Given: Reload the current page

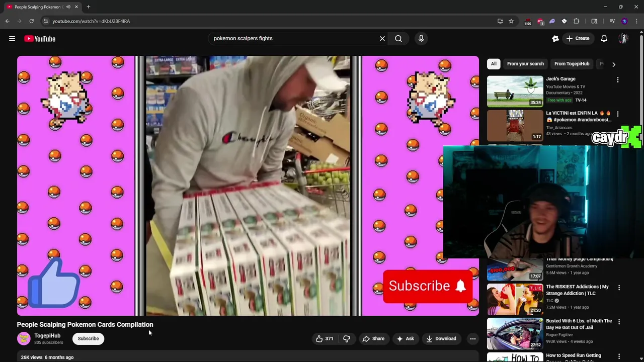Looking at the screenshot, I should coord(31,21).
